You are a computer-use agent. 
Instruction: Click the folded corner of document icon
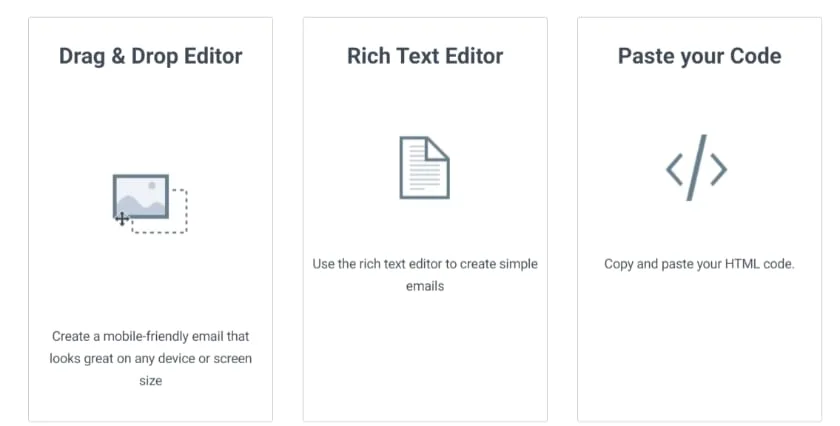pyautogui.click(x=438, y=148)
